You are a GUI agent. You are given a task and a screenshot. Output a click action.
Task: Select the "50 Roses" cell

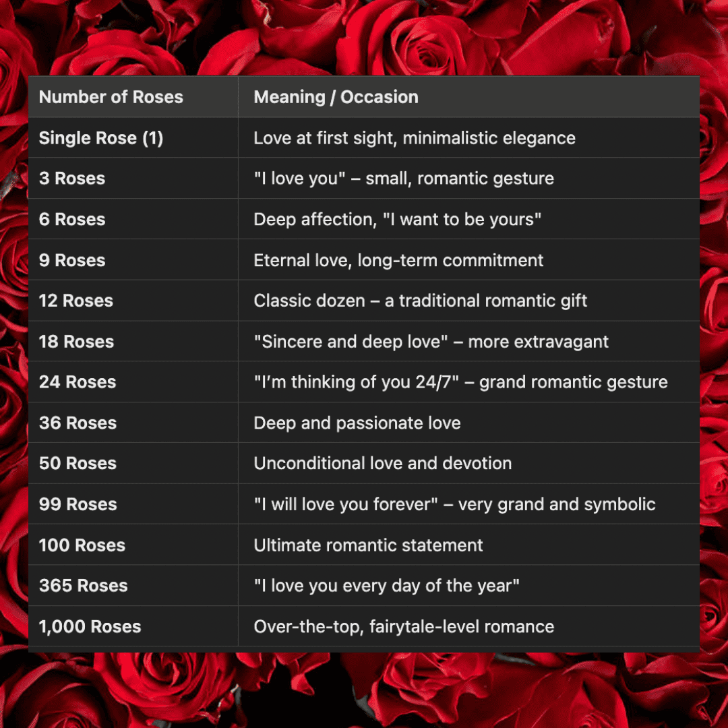78,464
